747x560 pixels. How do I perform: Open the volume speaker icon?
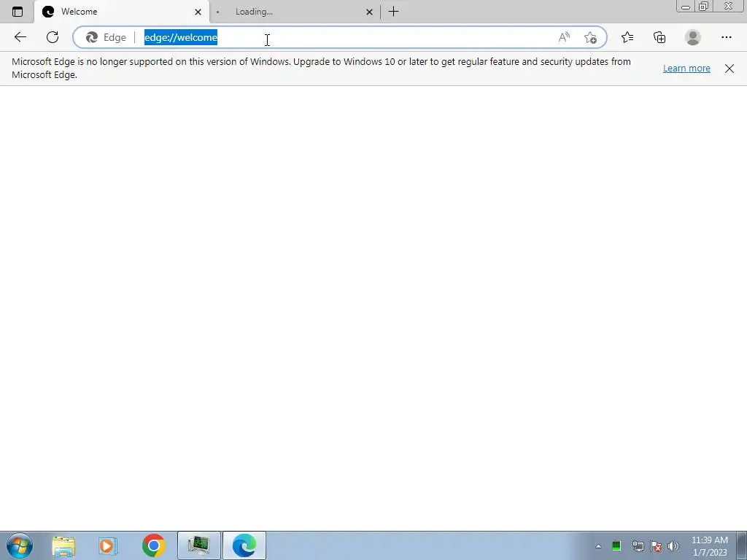tap(673, 545)
